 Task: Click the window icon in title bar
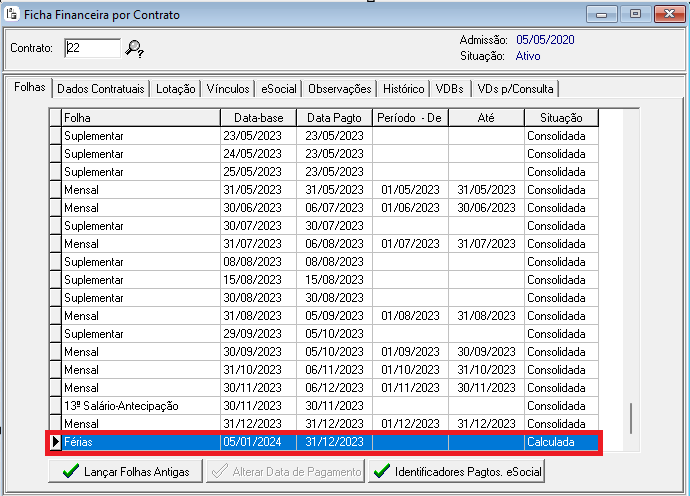pyautogui.click(x=12, y=14)
